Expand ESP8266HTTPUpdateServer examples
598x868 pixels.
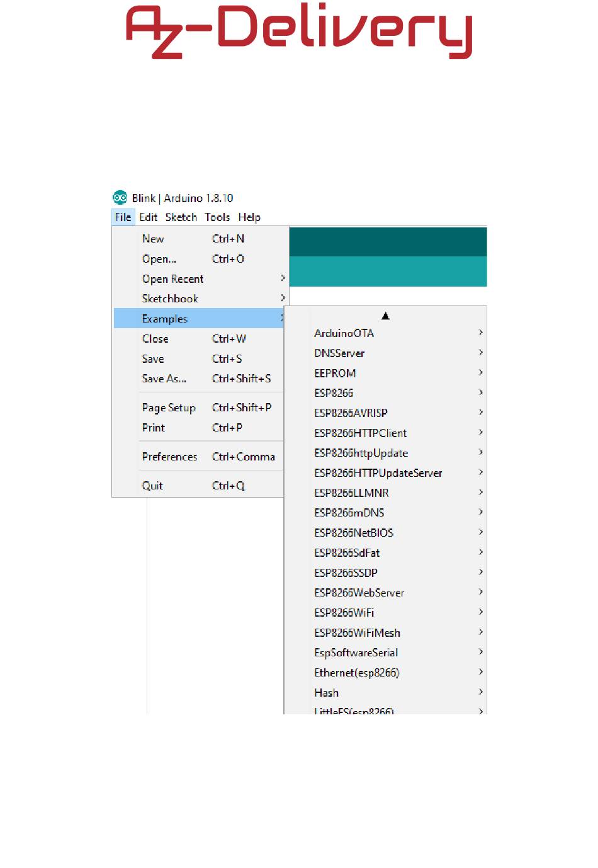pos(385,473)
